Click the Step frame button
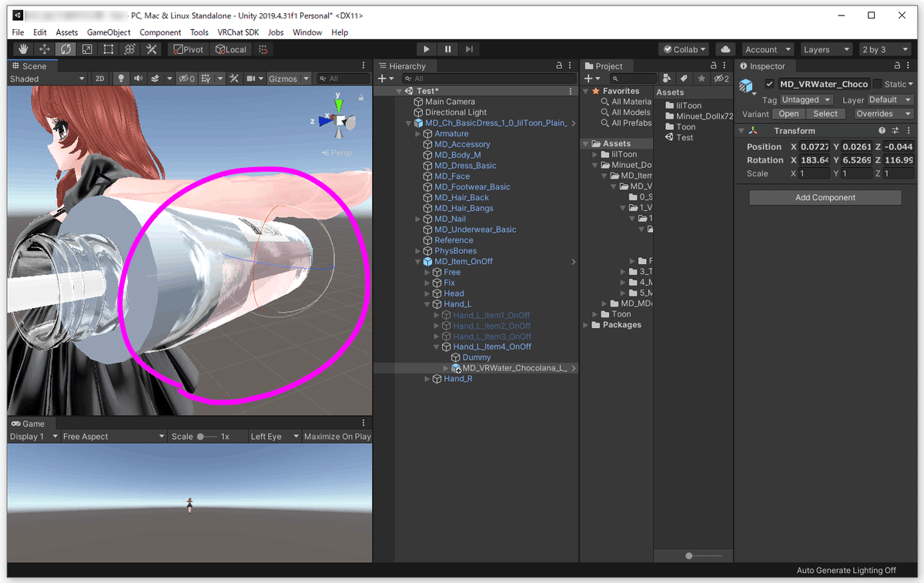924x583 pixels. (469, 49)
